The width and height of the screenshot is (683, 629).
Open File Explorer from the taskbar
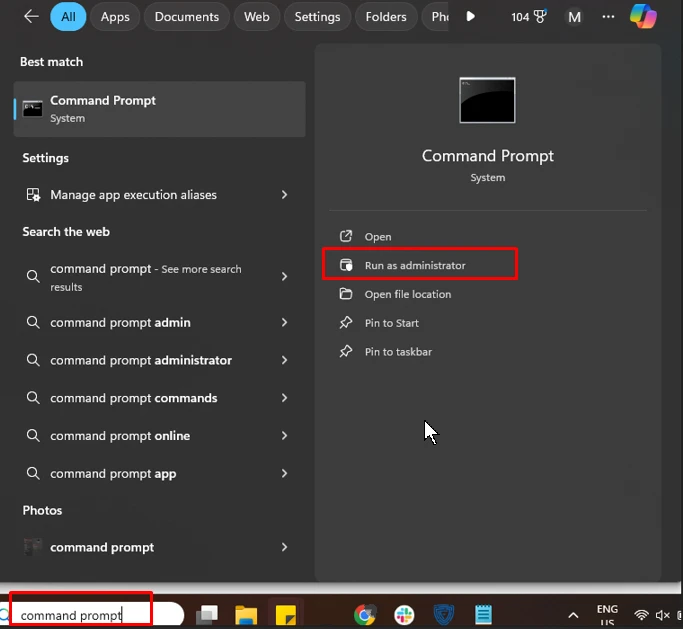coord(246,615)
